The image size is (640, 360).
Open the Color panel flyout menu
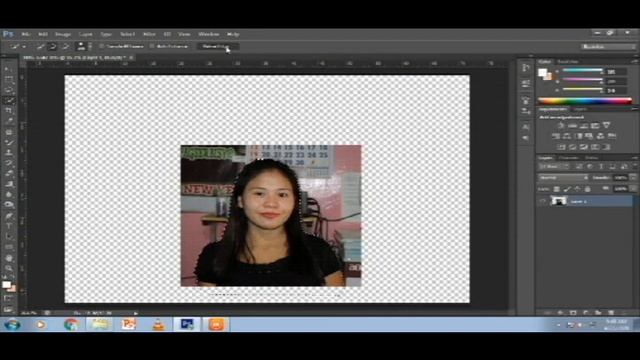click(635, 61)
